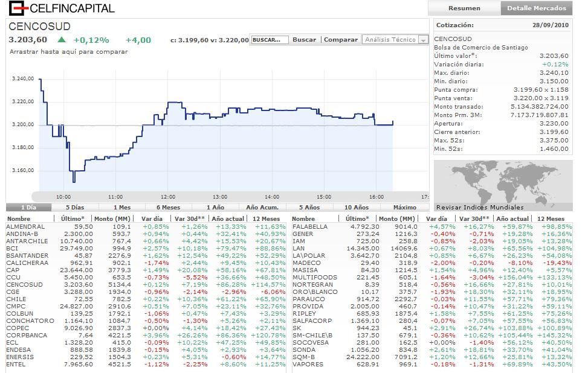The image size is (588, 373).
Task: Select the SM-CHILE\B stock row
Action: click(x=432, y=335)
